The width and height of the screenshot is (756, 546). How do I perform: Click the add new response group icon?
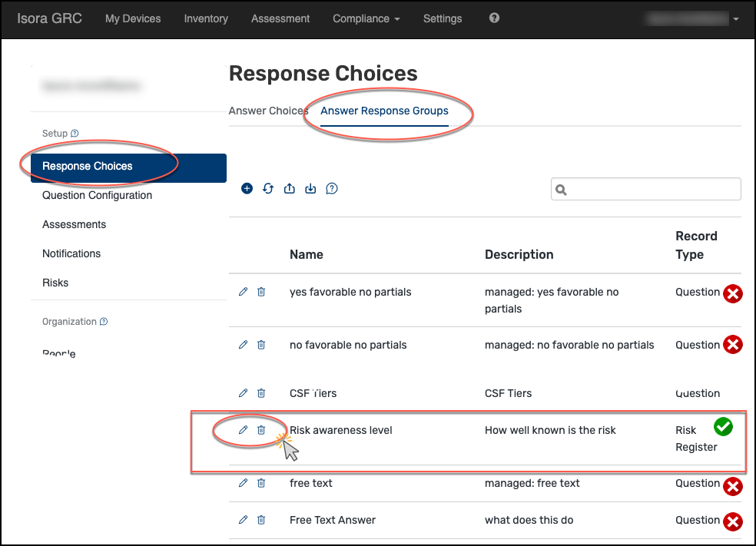[247, 189]
